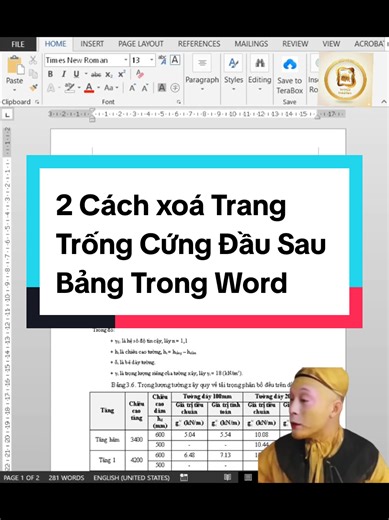Click the table header cell 'Tầng'
389x520 pixels.
[x=107, y=410]
